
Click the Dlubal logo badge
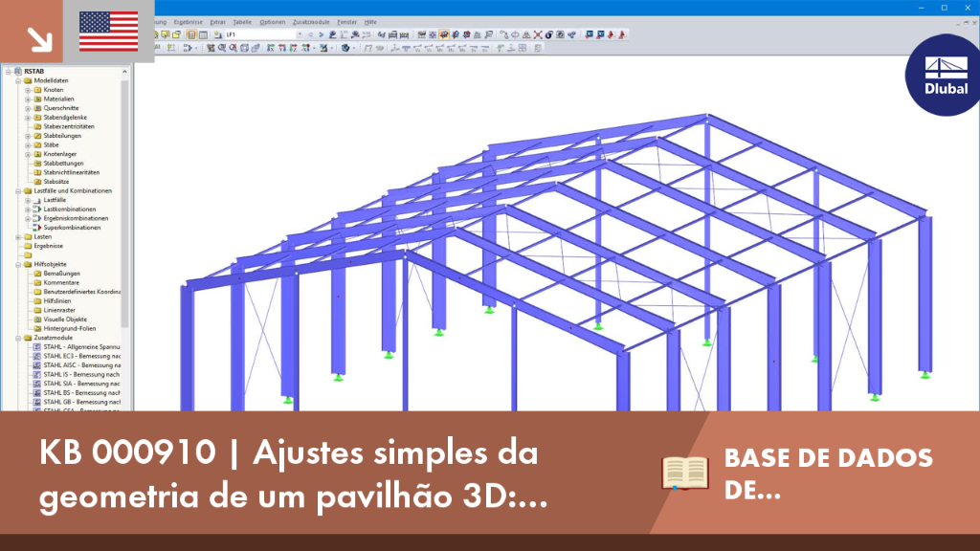click(945, 76)
